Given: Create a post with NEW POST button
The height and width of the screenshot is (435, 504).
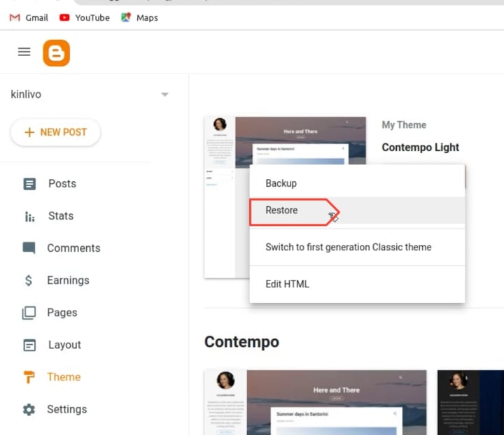Looking at the screenshot, I should coord(55,132).
